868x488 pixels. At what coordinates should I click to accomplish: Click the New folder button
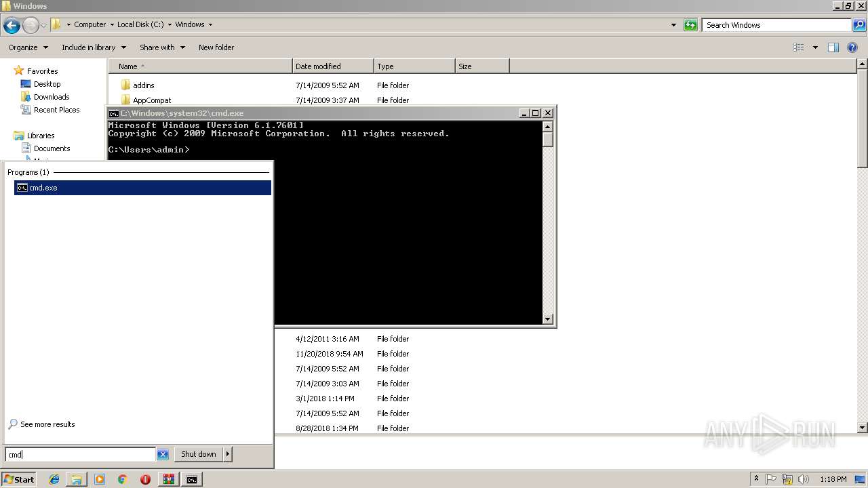coord(216,47)
